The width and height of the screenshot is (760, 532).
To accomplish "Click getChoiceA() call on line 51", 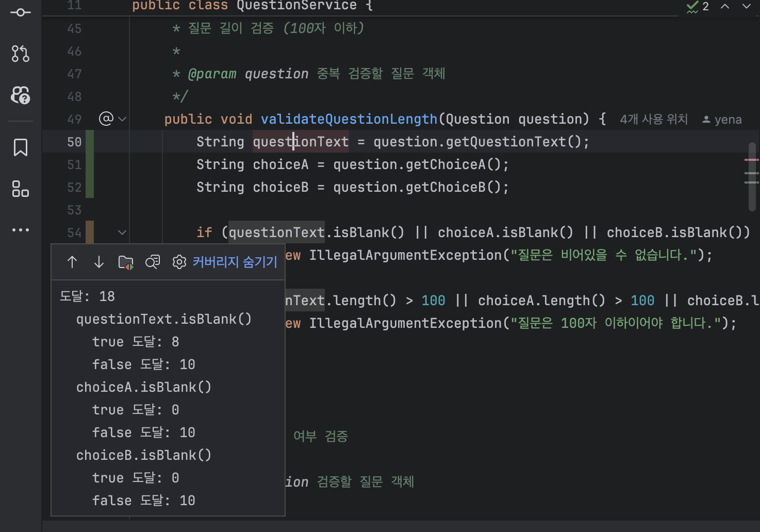I will 453,164.
